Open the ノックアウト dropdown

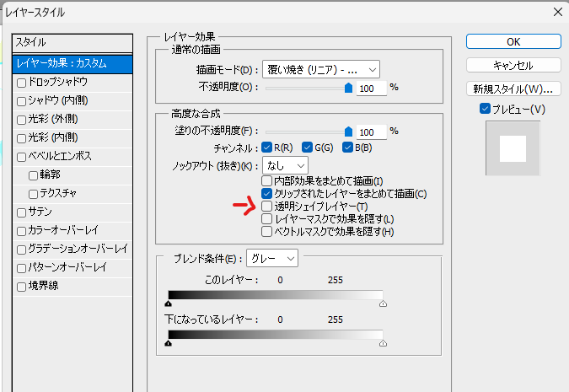tap(285, 164)
